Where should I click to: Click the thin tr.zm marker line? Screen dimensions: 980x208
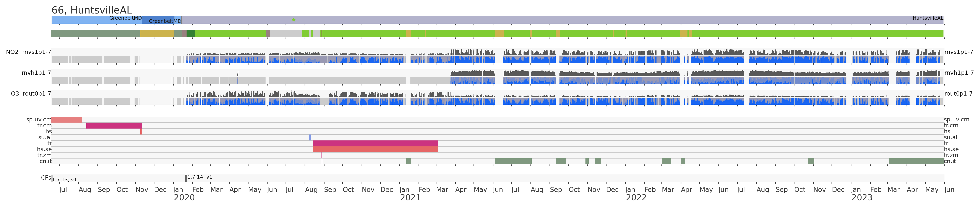coord(321,155)
